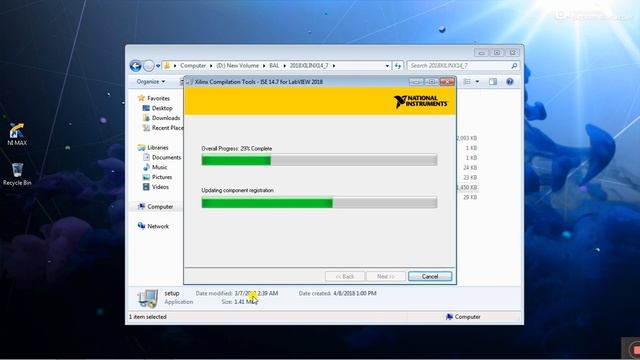Click Explorer forward navigation arrow
Image resolution: width=640 pixels, height=360 pixels.
pos(149,66)
